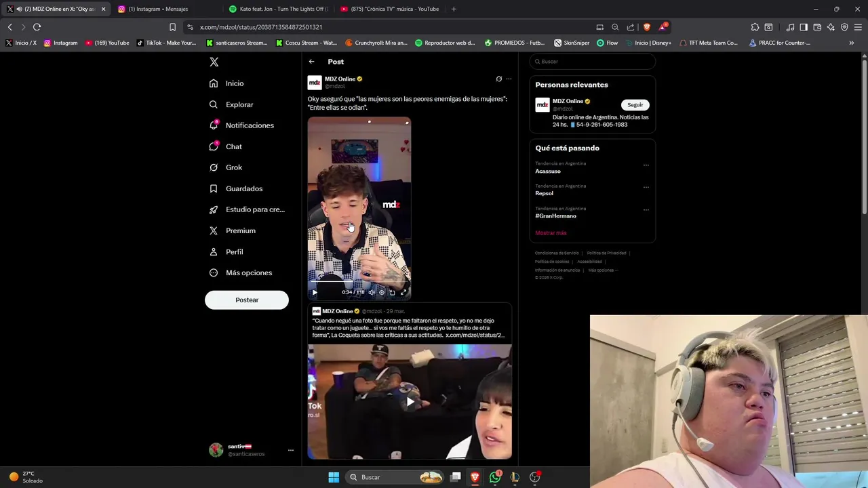This screenshot has height=488, width=868.
Task: Click the address bar URL
Action: (261, 27)
